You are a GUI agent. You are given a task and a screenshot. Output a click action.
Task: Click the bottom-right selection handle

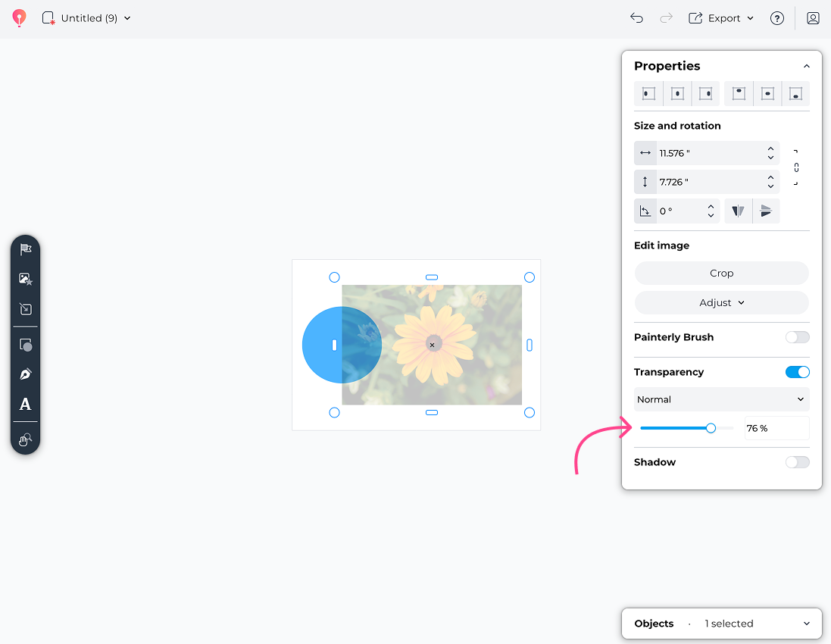(530, 412)
